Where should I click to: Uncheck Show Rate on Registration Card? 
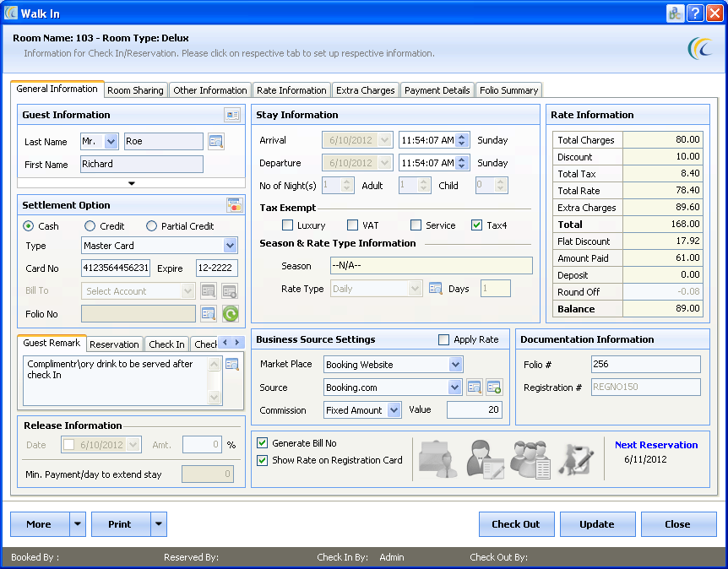[263, 460]
